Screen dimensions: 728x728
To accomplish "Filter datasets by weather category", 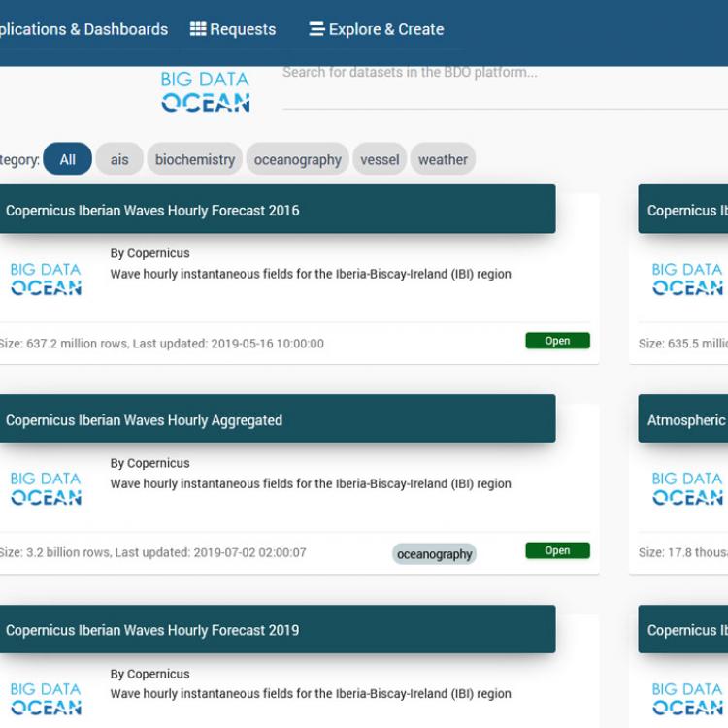I will point(443,159).
